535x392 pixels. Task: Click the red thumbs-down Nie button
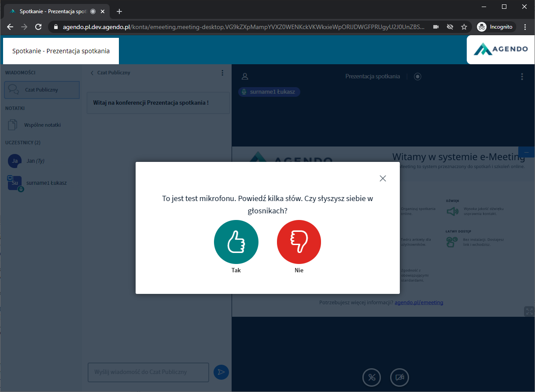299,242
